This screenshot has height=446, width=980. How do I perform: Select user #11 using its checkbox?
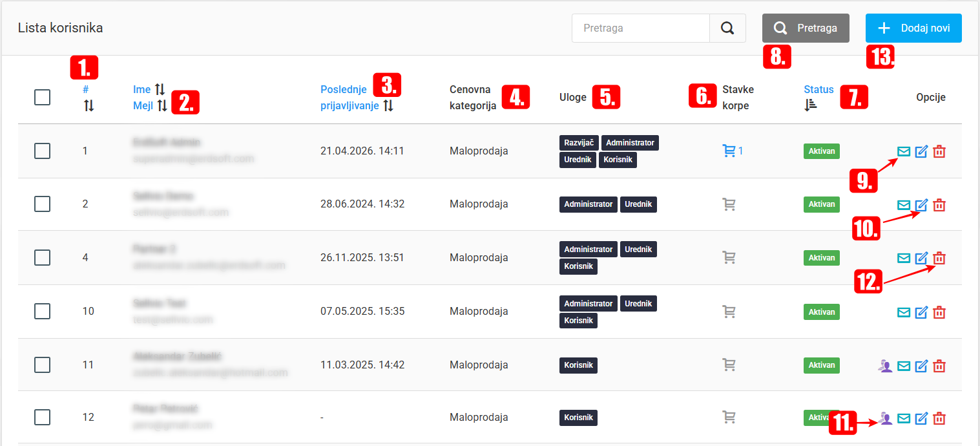click(42, 365)
